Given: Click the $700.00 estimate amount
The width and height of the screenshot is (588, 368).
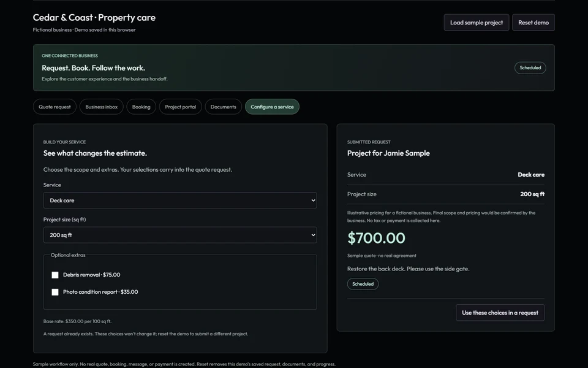Looking at the screenshot, I should click(x=376, y=238).
